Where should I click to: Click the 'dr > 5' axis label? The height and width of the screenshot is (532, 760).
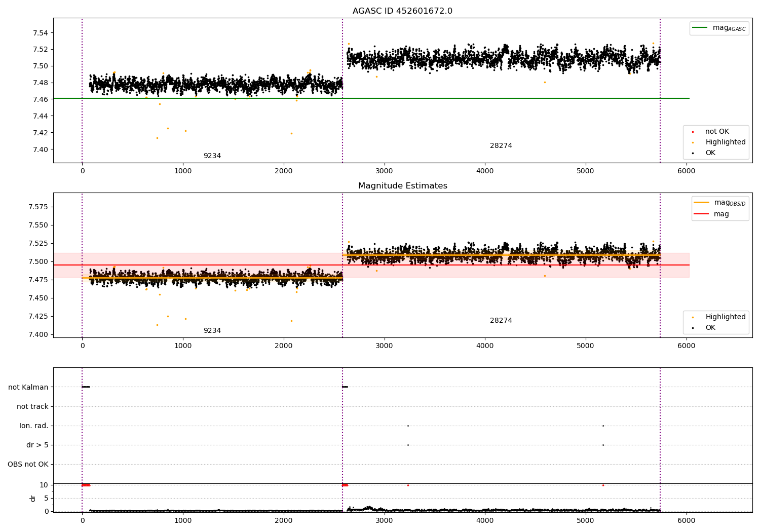(37, 445)
